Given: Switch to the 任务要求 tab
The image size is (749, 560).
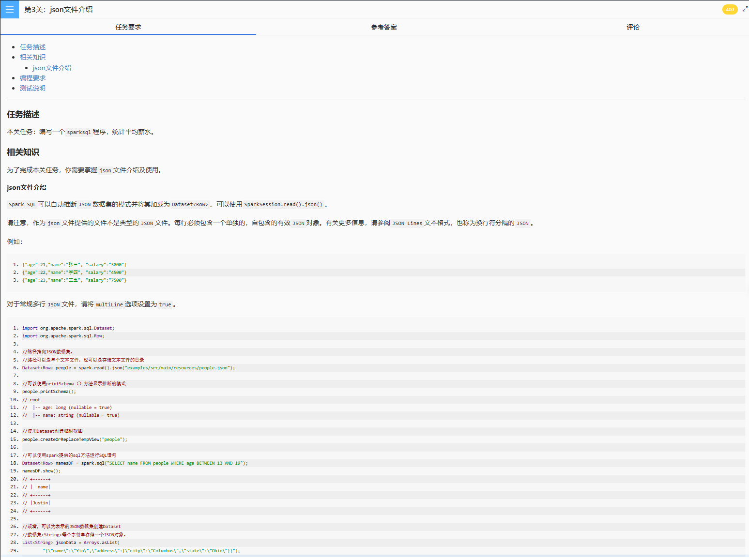Looking at the screenshot, I should pos(128,27).
